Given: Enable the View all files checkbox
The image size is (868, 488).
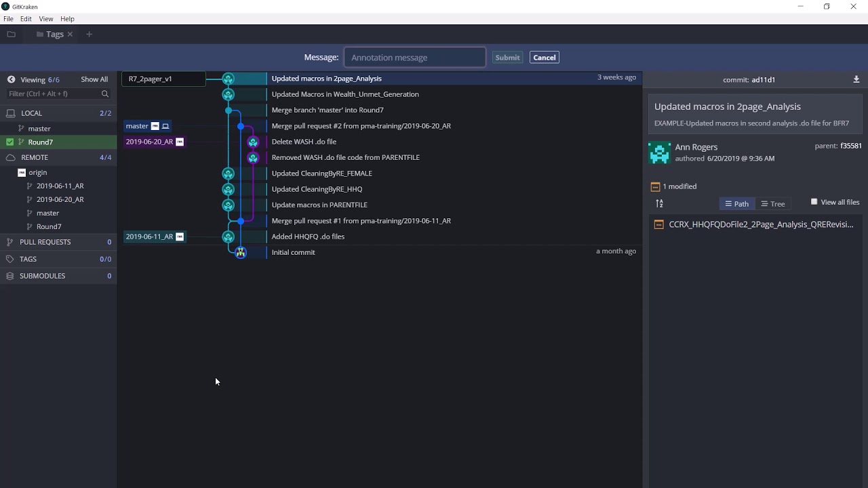Looking at the screenshot, I should click(814, 202).
